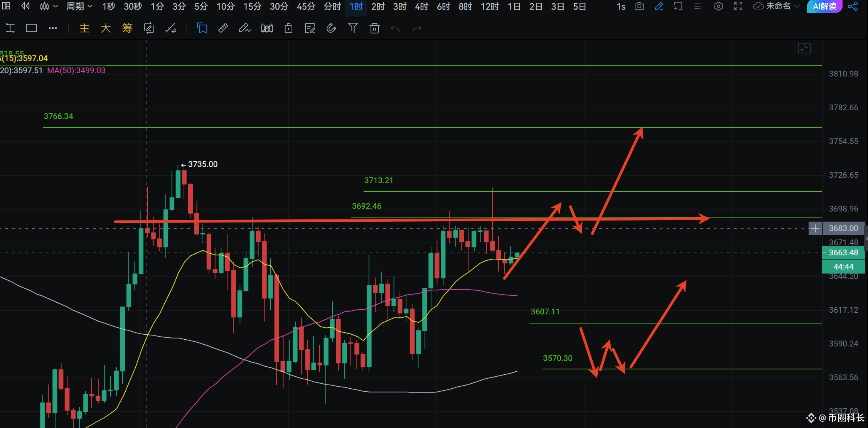This screenshot has width=868, height=428.
Task: Take a chart snapshot with camera icon
Action: pos(639,6)
